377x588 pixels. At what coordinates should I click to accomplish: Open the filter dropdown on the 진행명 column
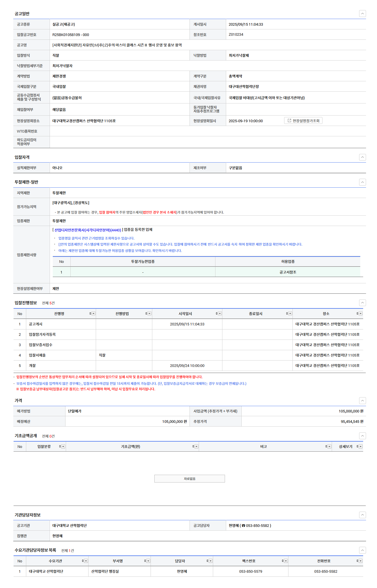click(x=93, y=314)
